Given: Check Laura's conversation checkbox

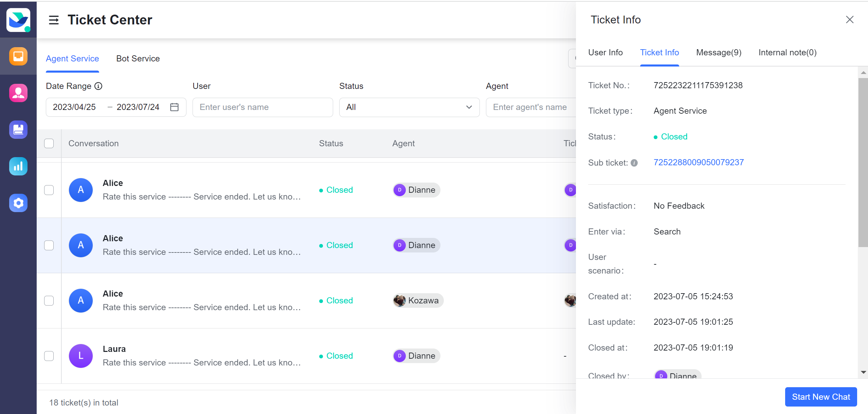Looking at the screenshot, I should click(x=49, y=356).
